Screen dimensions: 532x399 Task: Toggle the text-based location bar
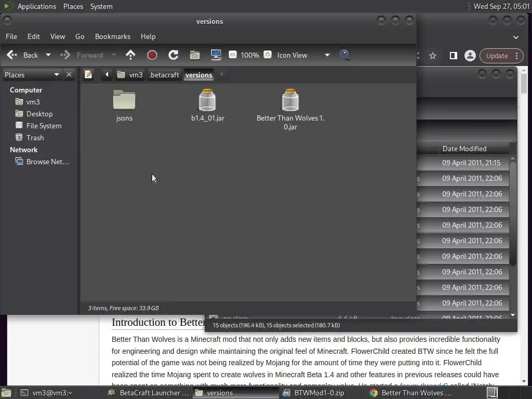click(x=88, y=74)
